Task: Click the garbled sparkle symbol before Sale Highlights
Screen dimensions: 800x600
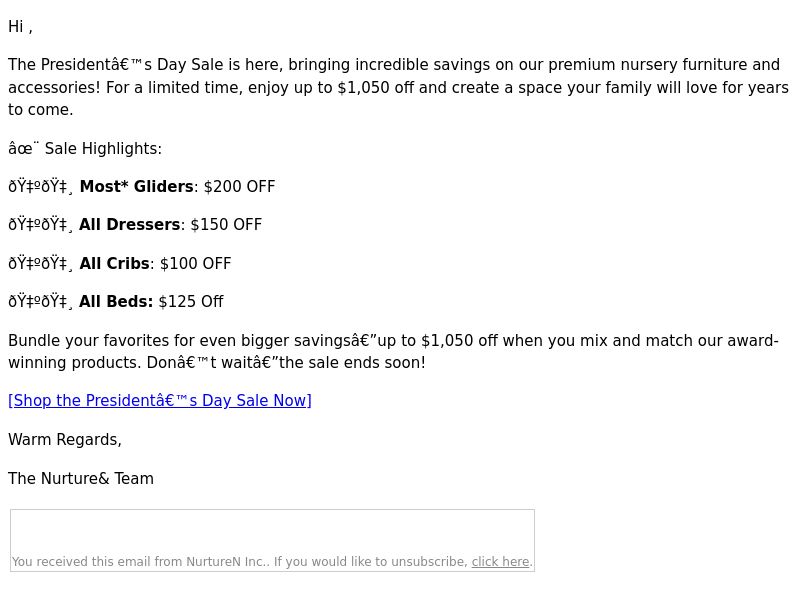Action: (x=23, y=148)
